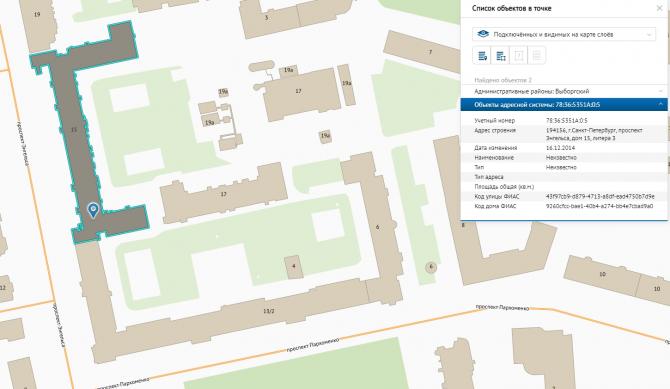Image resolution: width=670 pixels, height=389 pixels.
Task: Click the Код дома ФИАС value
Action: [599, 206]
